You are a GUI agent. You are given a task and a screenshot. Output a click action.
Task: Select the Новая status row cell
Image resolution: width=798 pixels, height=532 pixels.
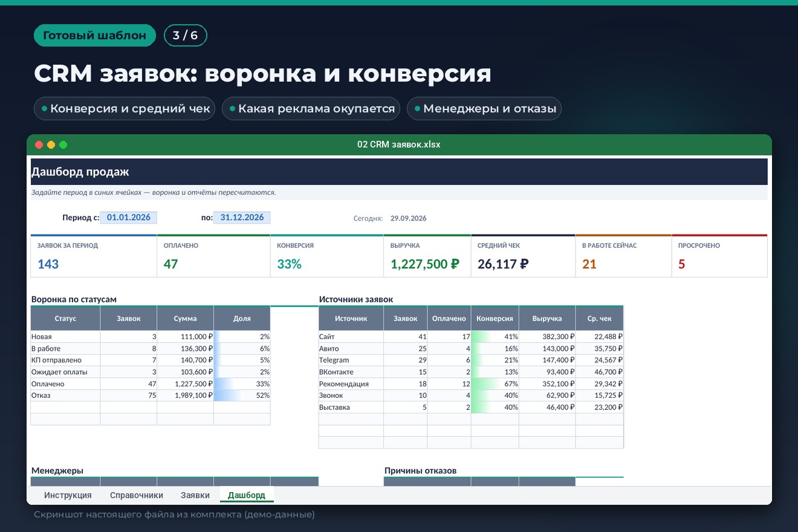pos(65,337)
